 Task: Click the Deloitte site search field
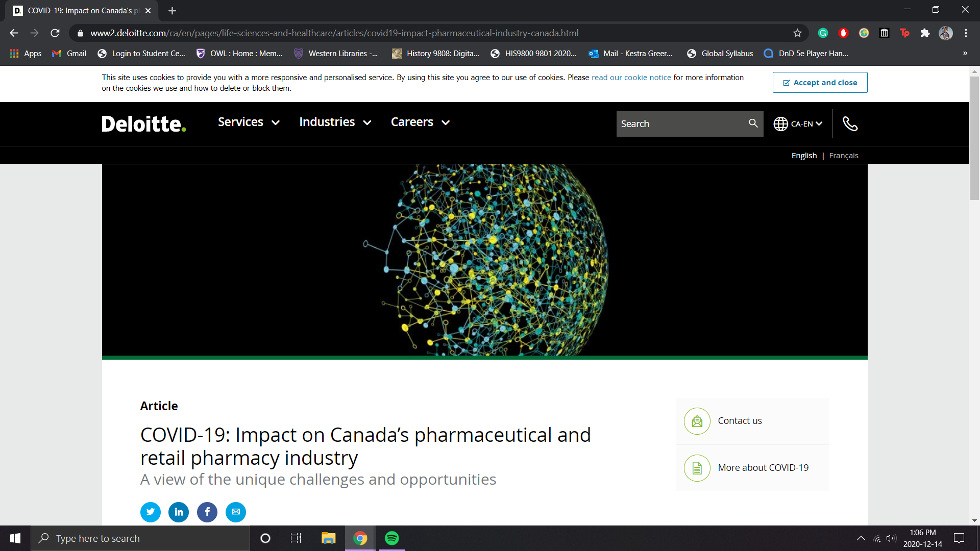click(680, 124)
